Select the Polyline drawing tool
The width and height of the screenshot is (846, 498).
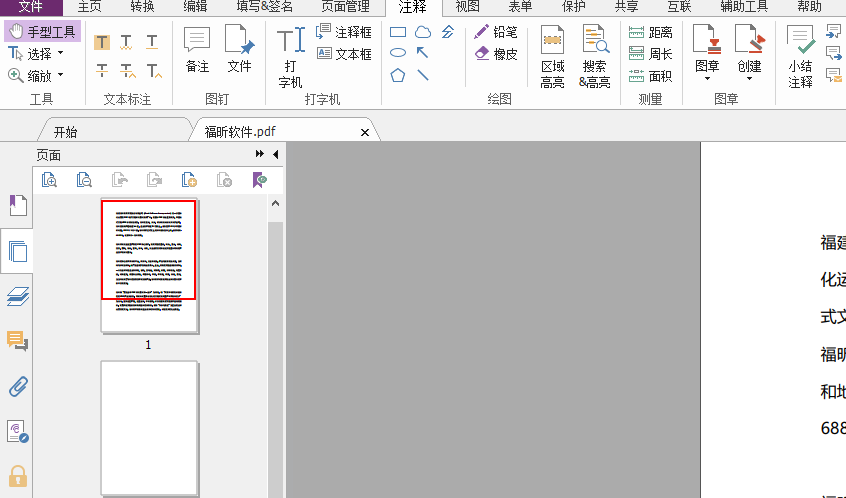click(x=448, y=32)
